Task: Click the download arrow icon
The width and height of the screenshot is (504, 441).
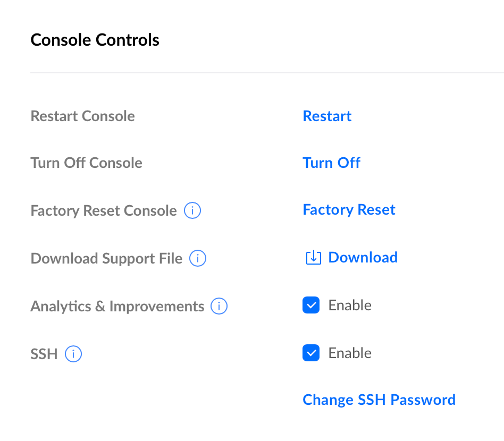Action: 313,258
